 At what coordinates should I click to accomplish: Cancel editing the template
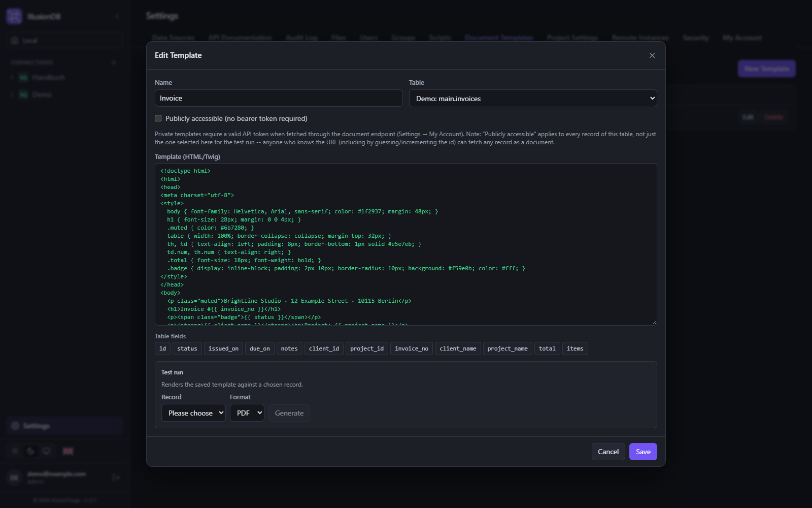[608, 452]
